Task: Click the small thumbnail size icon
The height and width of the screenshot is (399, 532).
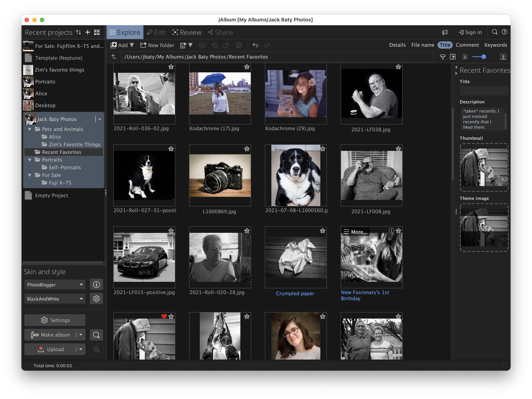Action: pyautogui.click(x=465, y=57)
